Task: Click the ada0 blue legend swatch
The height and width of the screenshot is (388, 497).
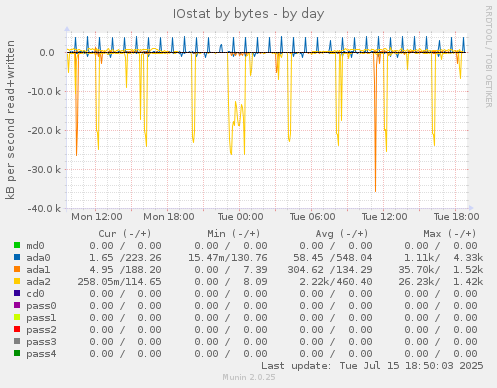Action: click(17, 257)
